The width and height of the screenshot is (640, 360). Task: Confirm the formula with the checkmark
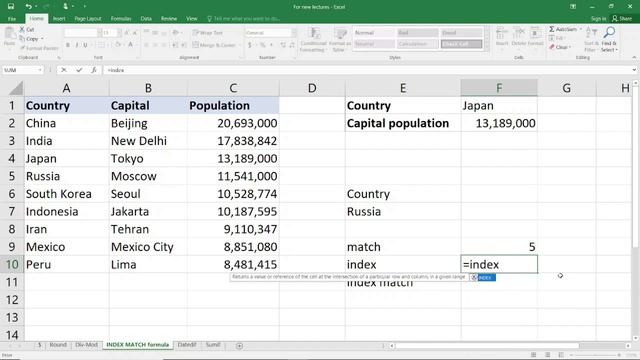79,70
